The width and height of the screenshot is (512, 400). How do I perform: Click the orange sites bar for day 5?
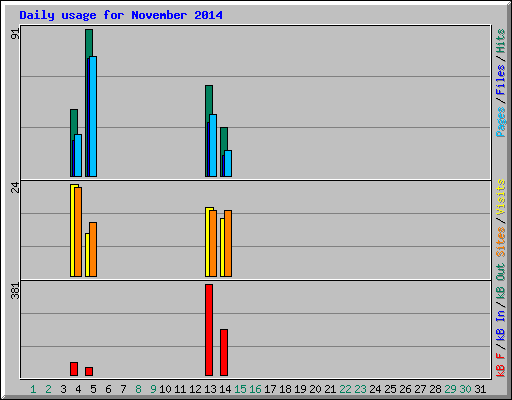click(x=93, y=250)
